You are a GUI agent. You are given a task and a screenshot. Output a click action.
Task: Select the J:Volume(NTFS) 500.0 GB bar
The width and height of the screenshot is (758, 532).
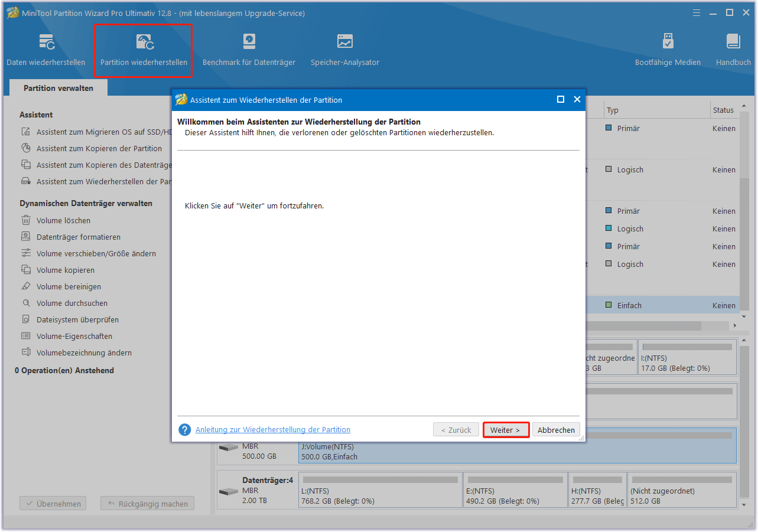click(518, 446)
